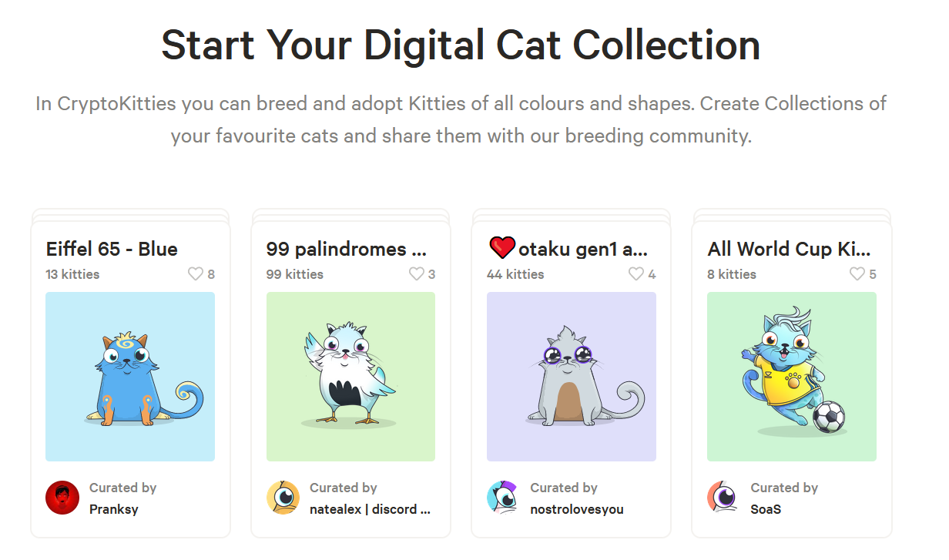This screenshot has height=560, width=949.
Task: Click the nostrolovesyou curator name
Action: (x=576, y=509)
